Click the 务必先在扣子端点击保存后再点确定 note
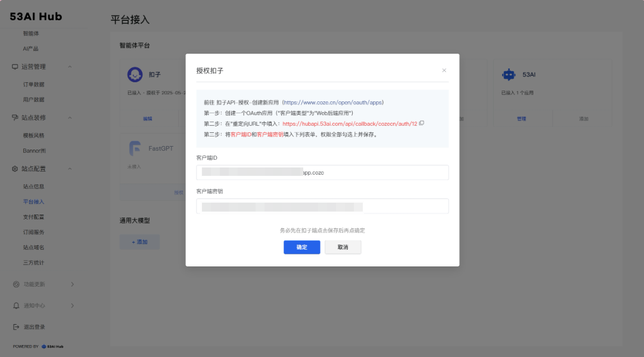The width and height of the screenshot is (644, 357). coord(322,231)
